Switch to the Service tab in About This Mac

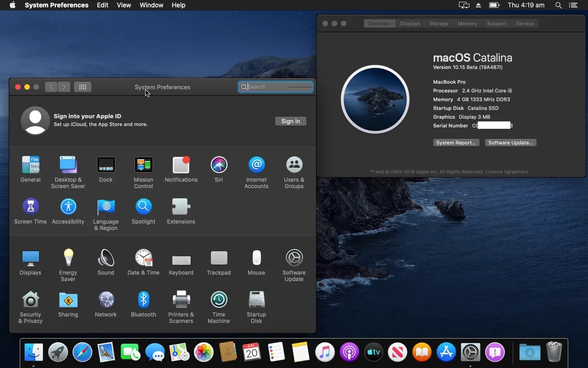pyautogui.click(x=525, y=23)
